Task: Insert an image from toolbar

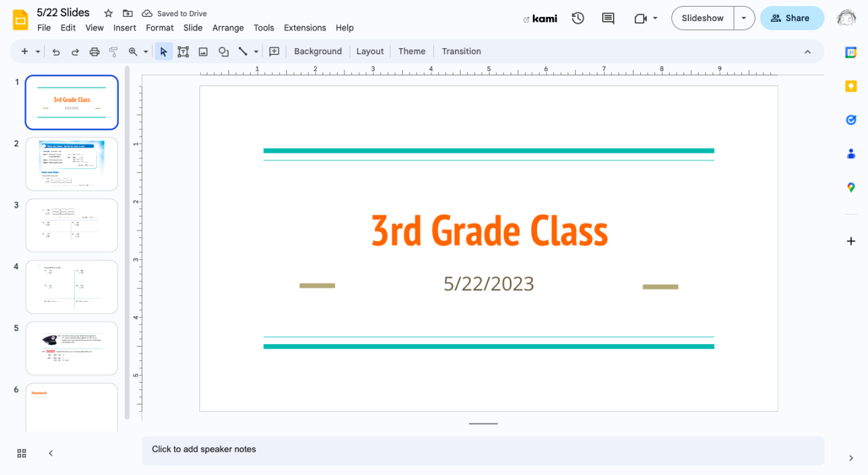Action: pos(203,52)
